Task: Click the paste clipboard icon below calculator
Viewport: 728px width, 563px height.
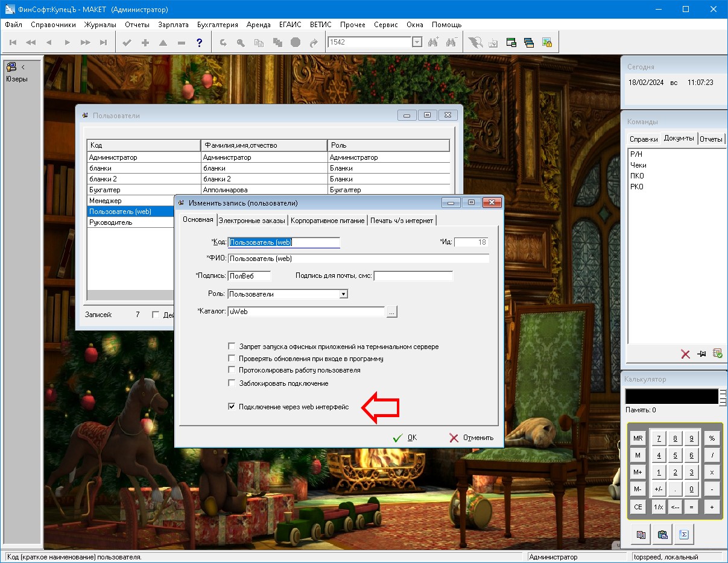Action: coord(662,534)
